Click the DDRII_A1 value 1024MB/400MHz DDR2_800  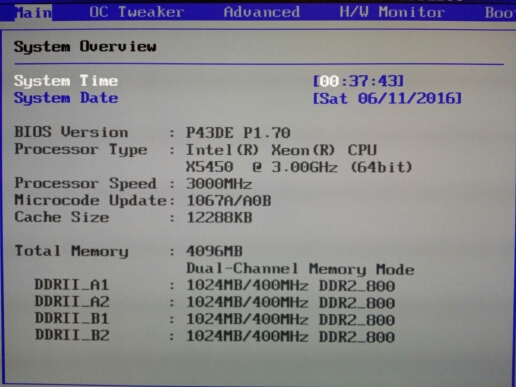coord(290,286)
